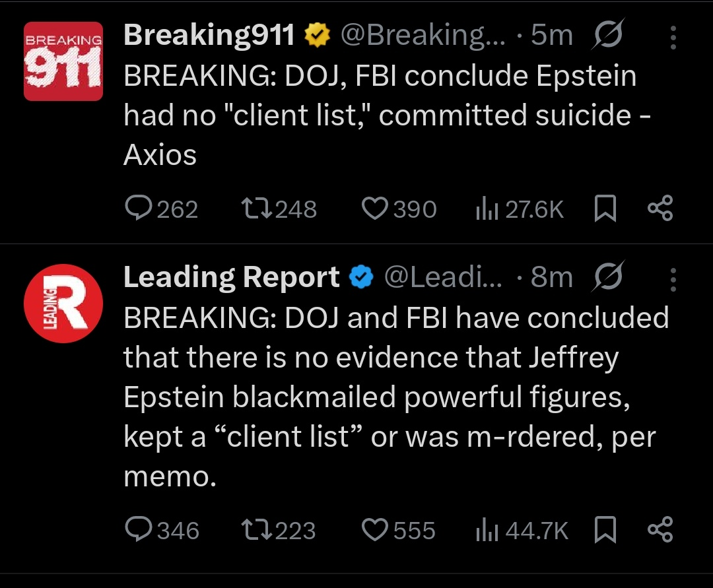Reply to the Breaking911 post
This screenshot has height=588, width=713.
137,209
